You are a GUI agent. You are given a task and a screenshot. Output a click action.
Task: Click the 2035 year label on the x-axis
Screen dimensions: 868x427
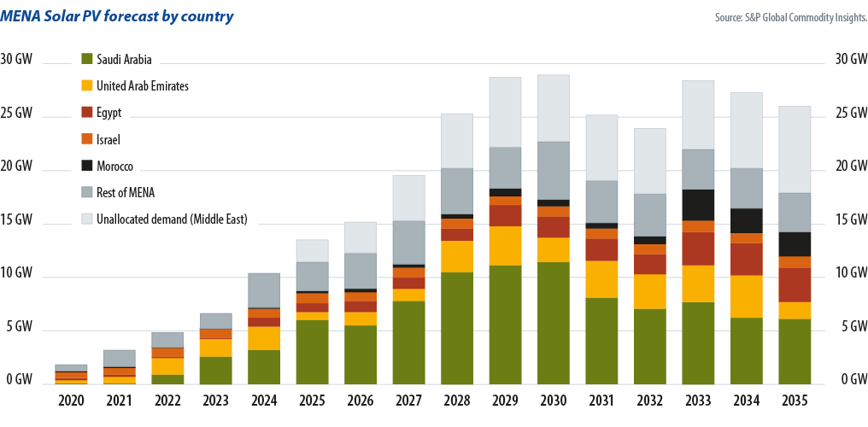click(794, 400)
